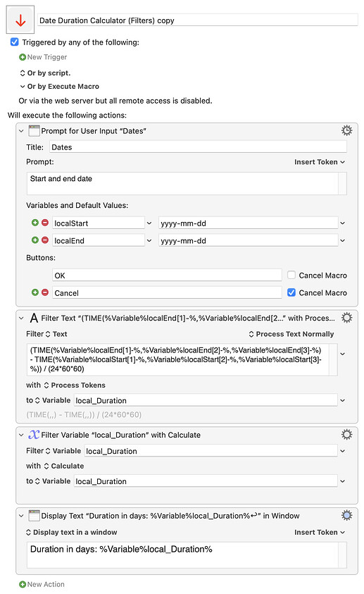The image size is (364, 594).
Task: Click the green plus beside New Trigger
Action: [23, 57]
